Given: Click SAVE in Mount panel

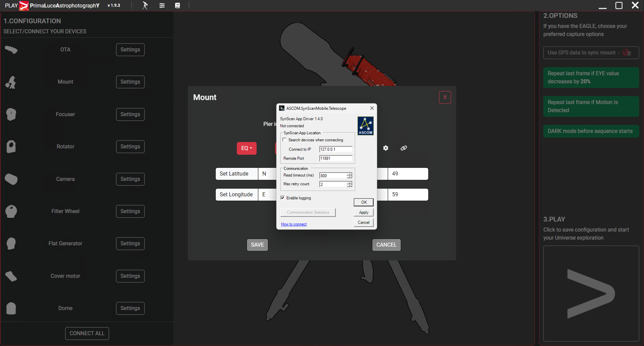Looking at the screenshot, I should [x=257, y=245].
